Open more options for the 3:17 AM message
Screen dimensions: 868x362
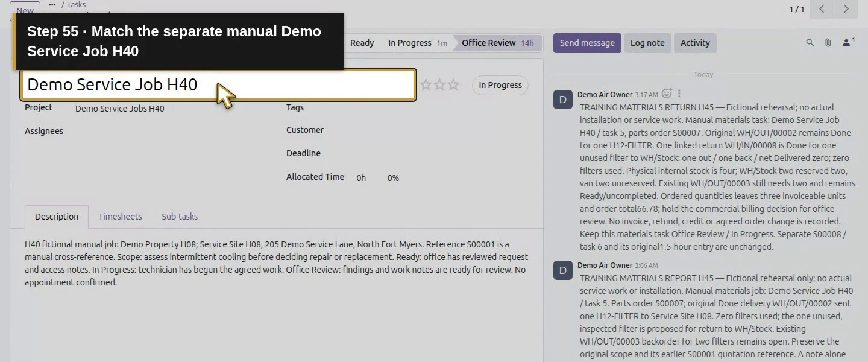point(679,94)
